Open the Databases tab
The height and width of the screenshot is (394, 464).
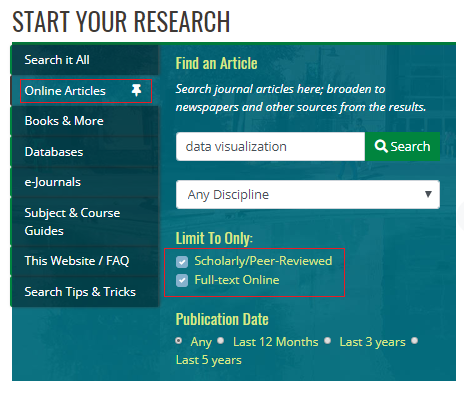85,152
